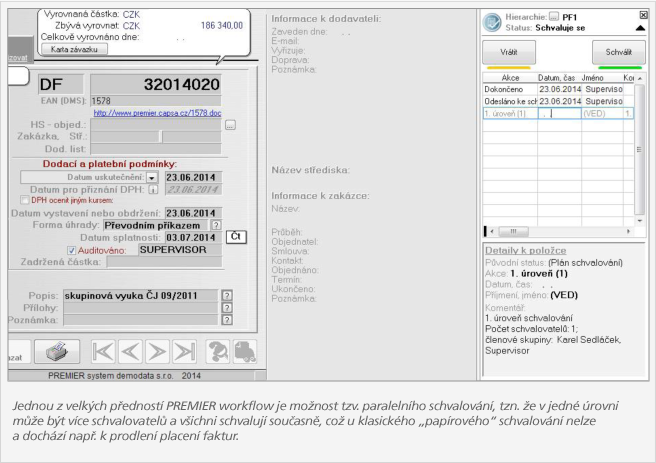Click the DF document type field
The width and height of the screenshot is (656, 463).
[x=61, y=84]
